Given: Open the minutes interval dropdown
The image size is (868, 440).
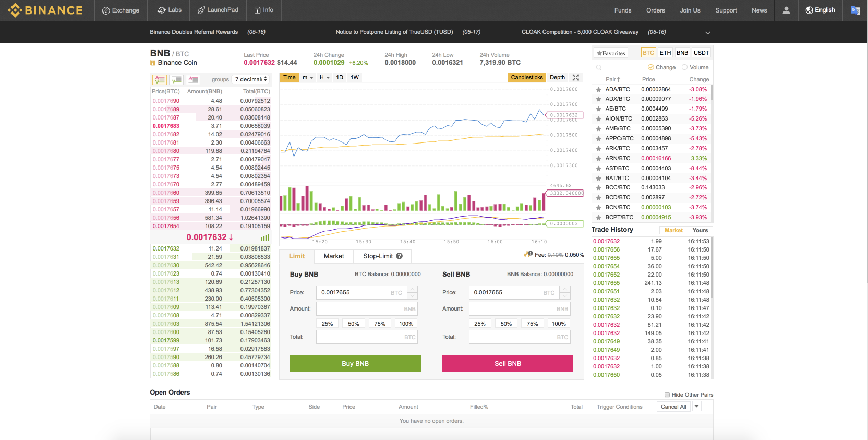Looking at the screenshot, I should (x=308, y=77).
